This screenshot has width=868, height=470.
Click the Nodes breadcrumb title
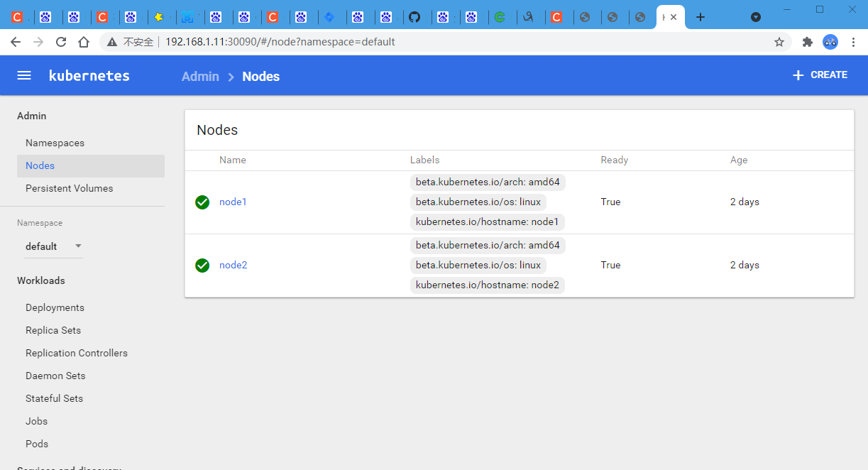pos(260,76)
